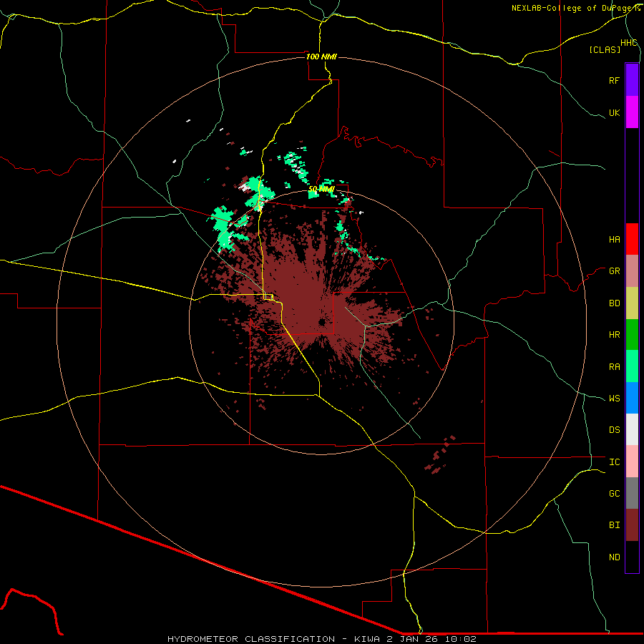Click the radar site center dot

coord(321,323)
